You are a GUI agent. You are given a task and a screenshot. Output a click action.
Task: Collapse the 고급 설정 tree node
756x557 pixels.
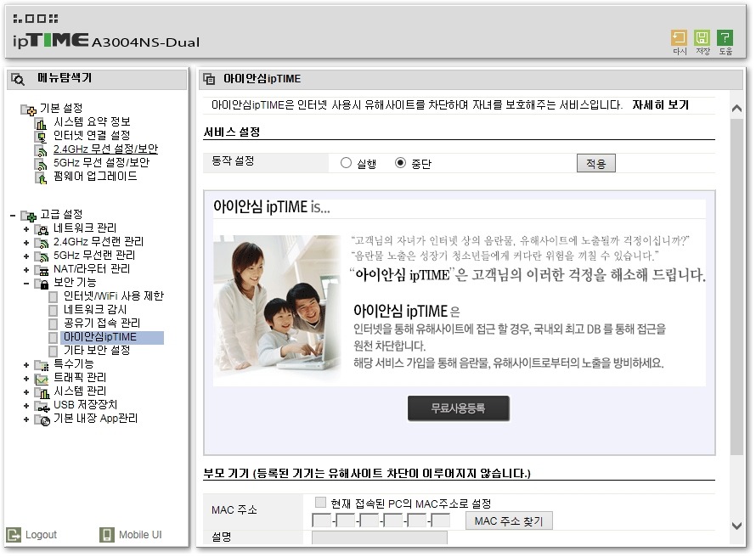[x=13, y=216]
